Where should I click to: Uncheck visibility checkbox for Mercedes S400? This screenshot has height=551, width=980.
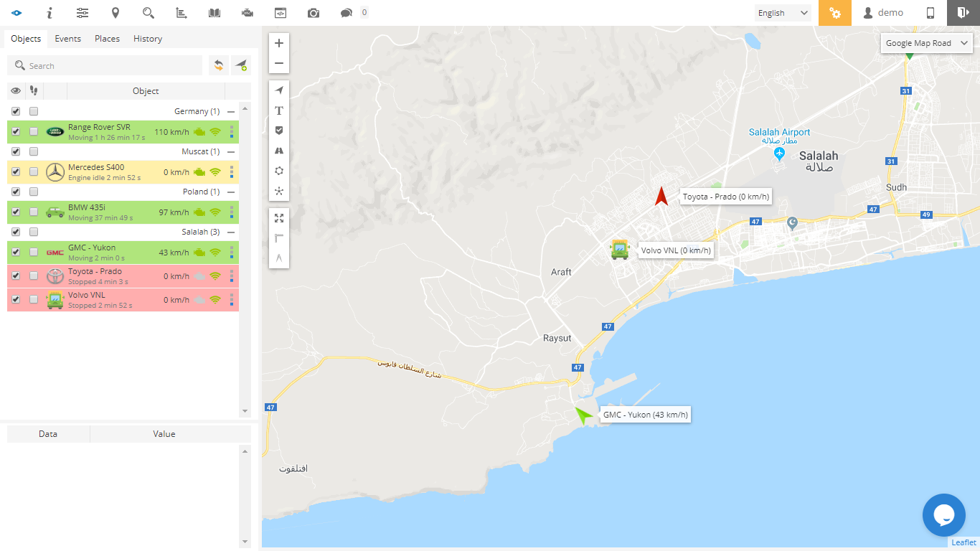[x=16, y=171]
